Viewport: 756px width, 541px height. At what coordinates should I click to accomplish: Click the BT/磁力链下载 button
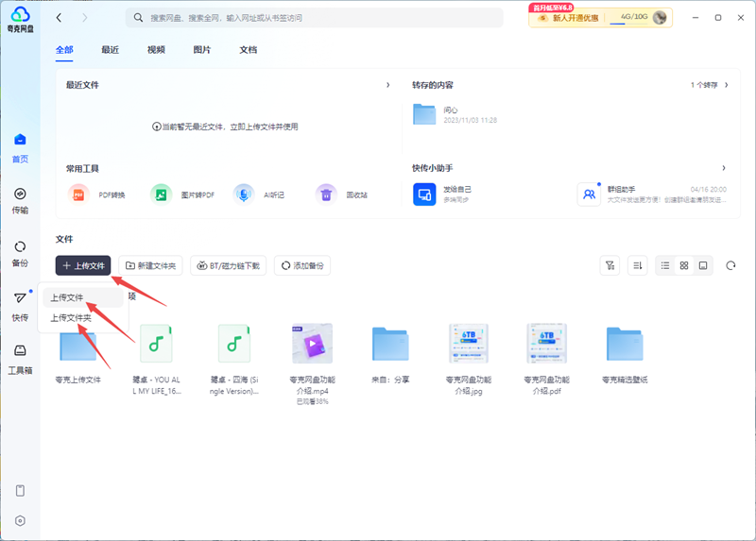pyautogui.click(x=229, y=266)
